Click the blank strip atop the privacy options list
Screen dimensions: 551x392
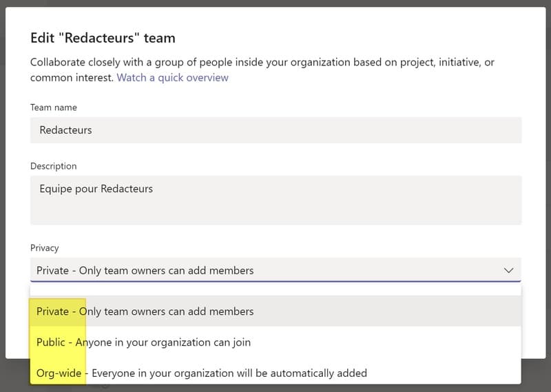tap(275, 289)
